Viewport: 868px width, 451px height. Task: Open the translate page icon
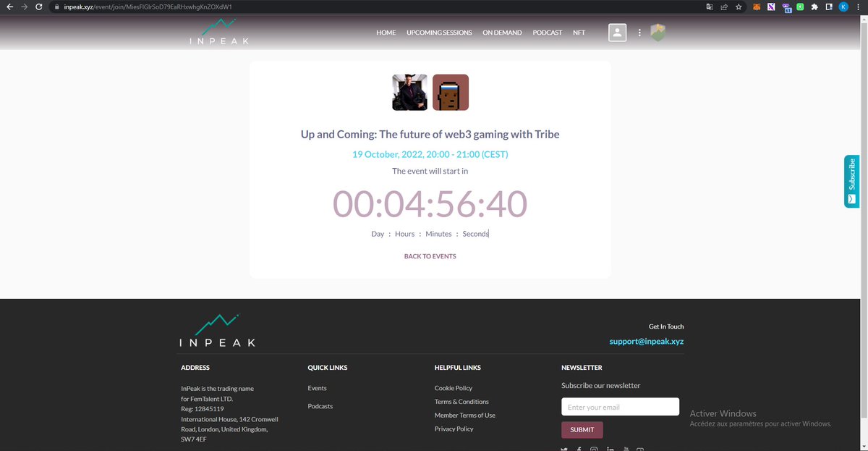710,7
